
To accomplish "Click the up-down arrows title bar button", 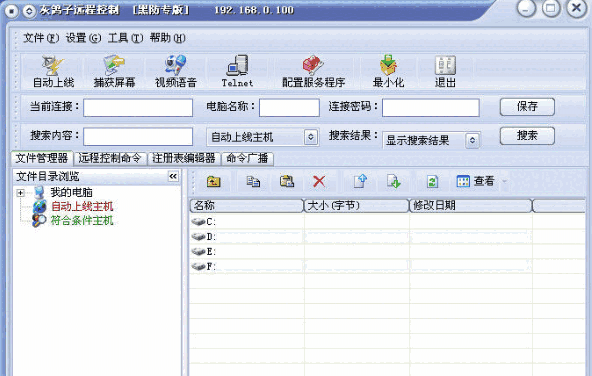I will coord(29,11).
